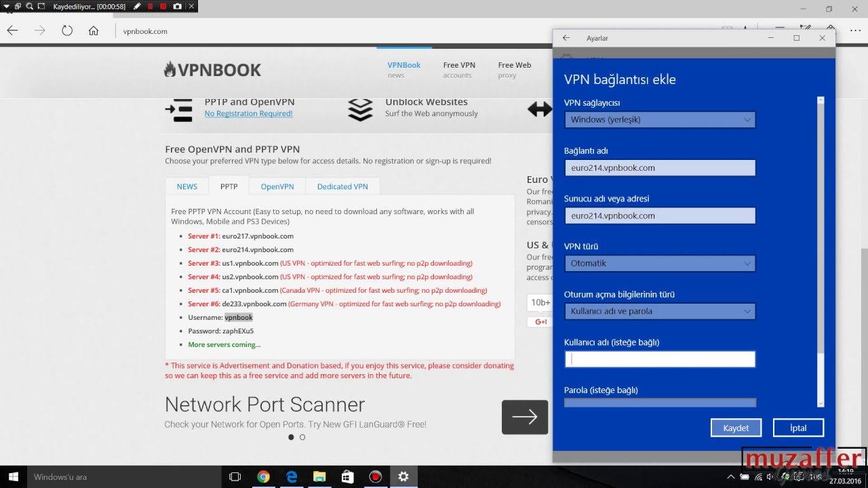Viewport: 868px width, 488px height.
Task: Select the second carousel dot
Action: [302, 437]
